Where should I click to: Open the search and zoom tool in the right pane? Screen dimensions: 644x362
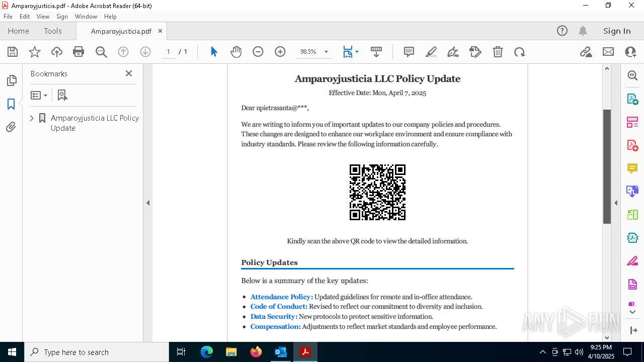pos(632,75)
